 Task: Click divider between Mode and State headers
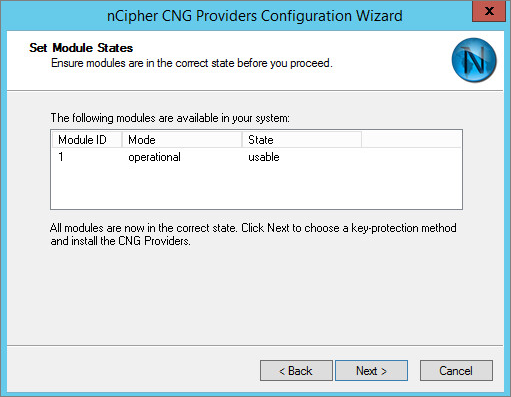click(x=242, y=140)
